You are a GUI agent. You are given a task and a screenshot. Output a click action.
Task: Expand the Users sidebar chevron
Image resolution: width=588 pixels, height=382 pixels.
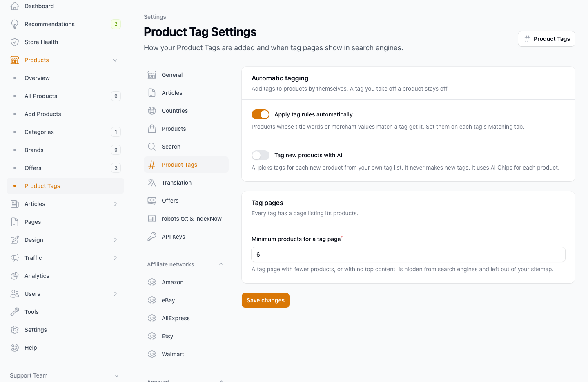(115, 294)
